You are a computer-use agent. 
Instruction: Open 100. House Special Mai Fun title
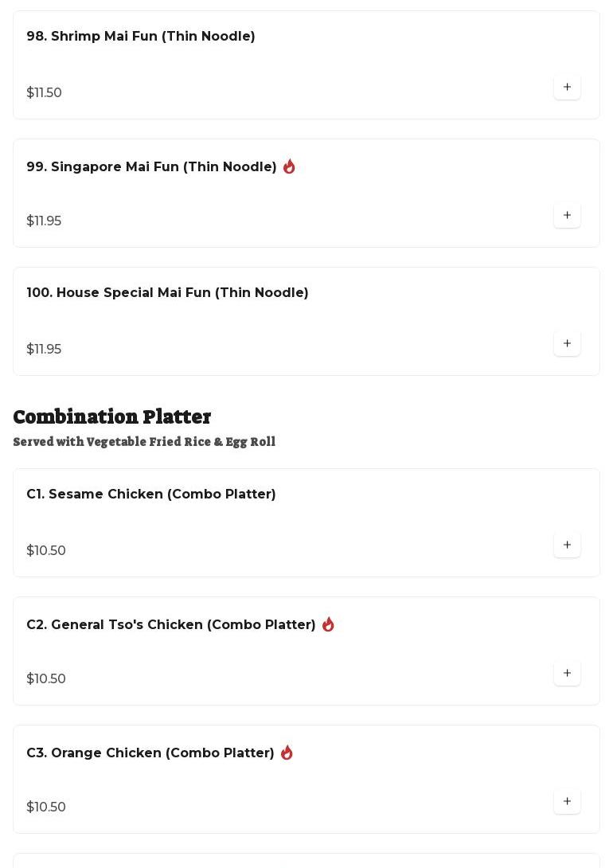tap(168, 292)
